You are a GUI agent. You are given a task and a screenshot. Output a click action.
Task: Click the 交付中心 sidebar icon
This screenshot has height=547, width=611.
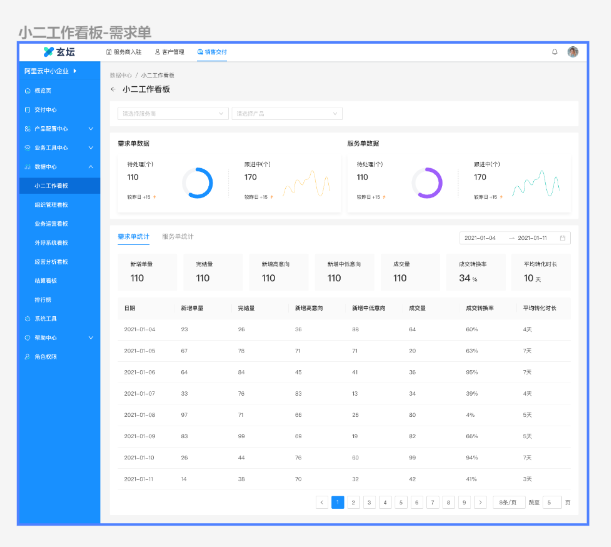click(x=27, y=110)
